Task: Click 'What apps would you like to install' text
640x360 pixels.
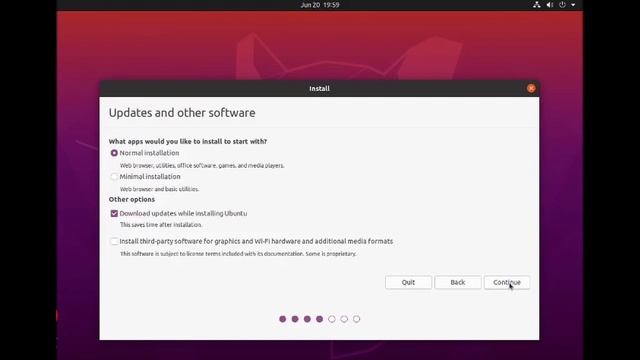Action: pyautogui.click(x=188, y=141)
